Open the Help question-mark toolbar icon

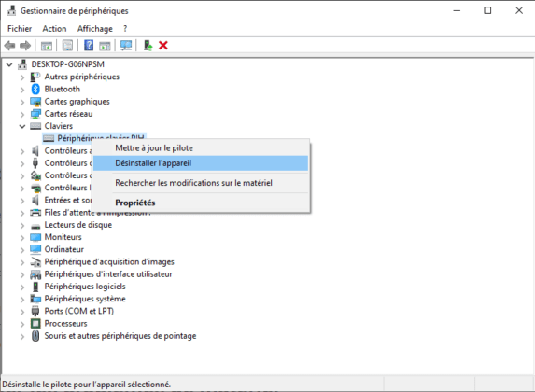coord(89,46)
